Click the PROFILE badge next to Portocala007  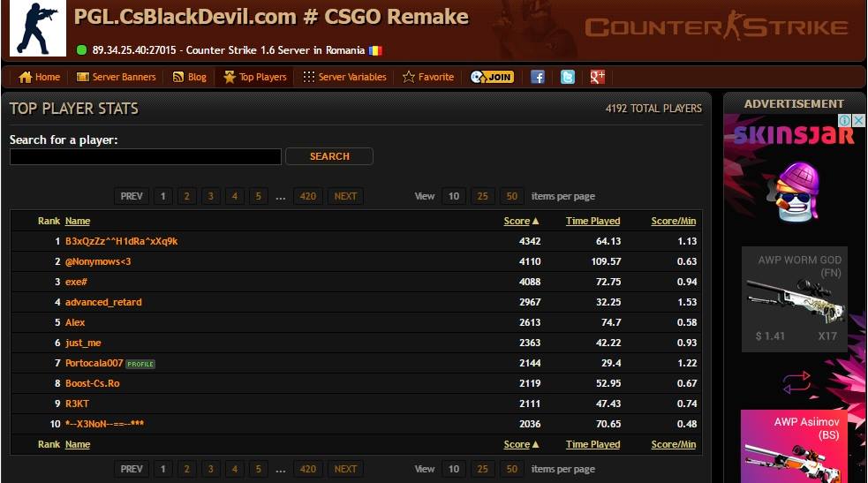pyautogui.click(x=140, y=364)
